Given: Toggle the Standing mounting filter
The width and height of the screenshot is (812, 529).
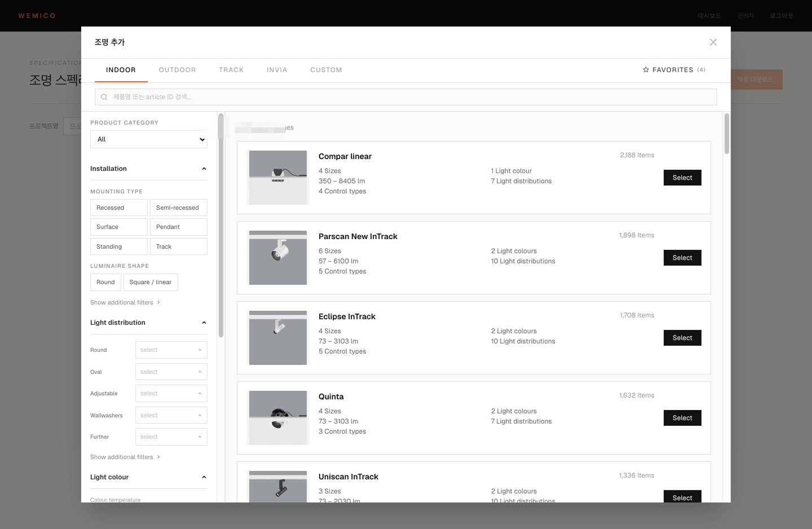Looking at the screenshot, I should point(119,246).
